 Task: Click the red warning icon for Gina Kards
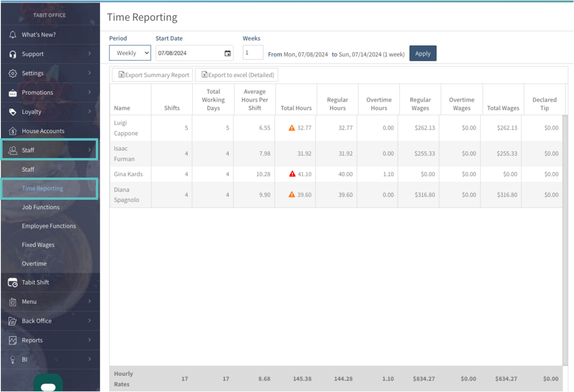tap(292, 174)
